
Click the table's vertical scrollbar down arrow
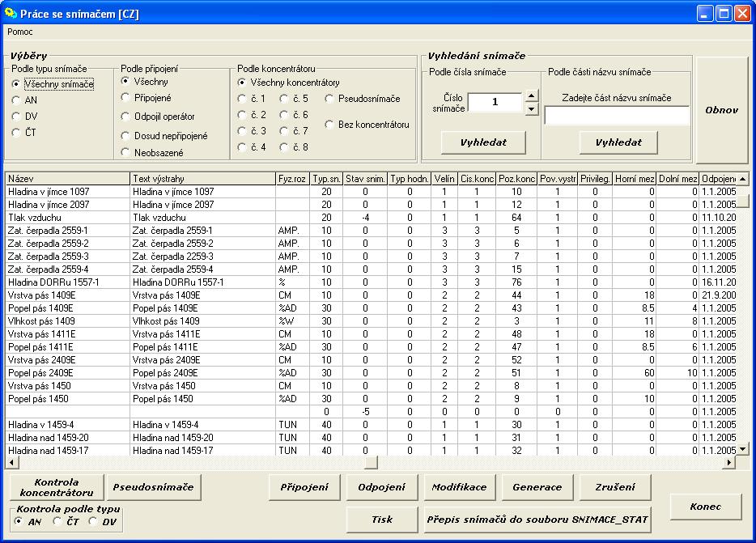click(742, 449)
